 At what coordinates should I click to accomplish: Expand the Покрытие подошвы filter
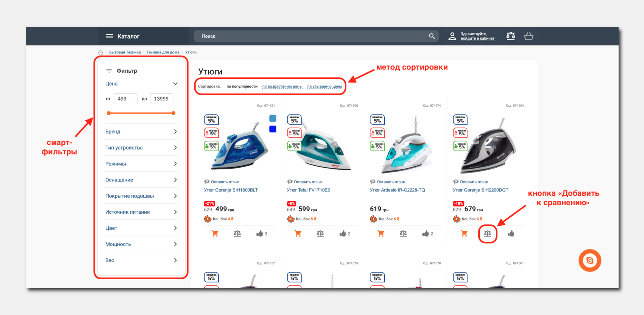click(x=141, y=196)
